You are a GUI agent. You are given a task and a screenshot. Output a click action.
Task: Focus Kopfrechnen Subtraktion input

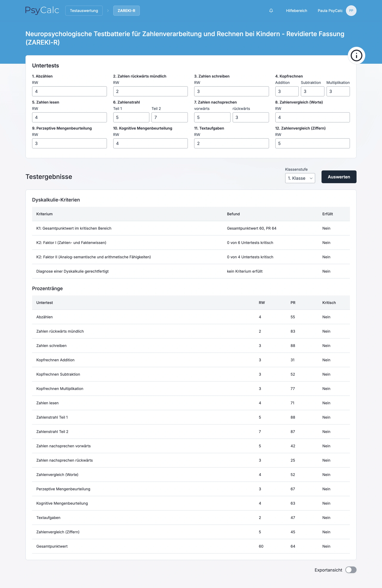click(312, 91)
